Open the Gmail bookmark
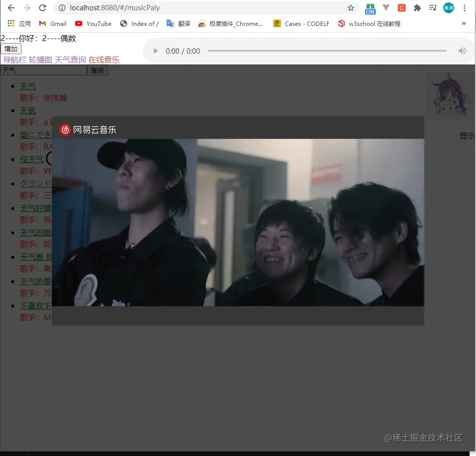The width and height of the screenshot is (476, 456). pos(53,23)
